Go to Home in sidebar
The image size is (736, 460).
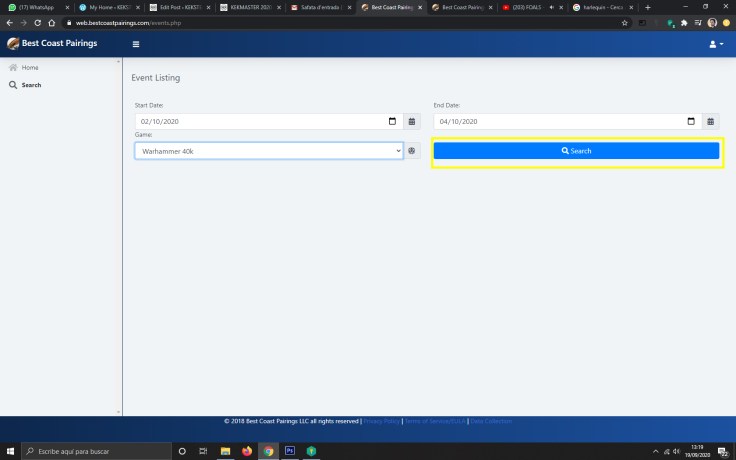point(30,67)
